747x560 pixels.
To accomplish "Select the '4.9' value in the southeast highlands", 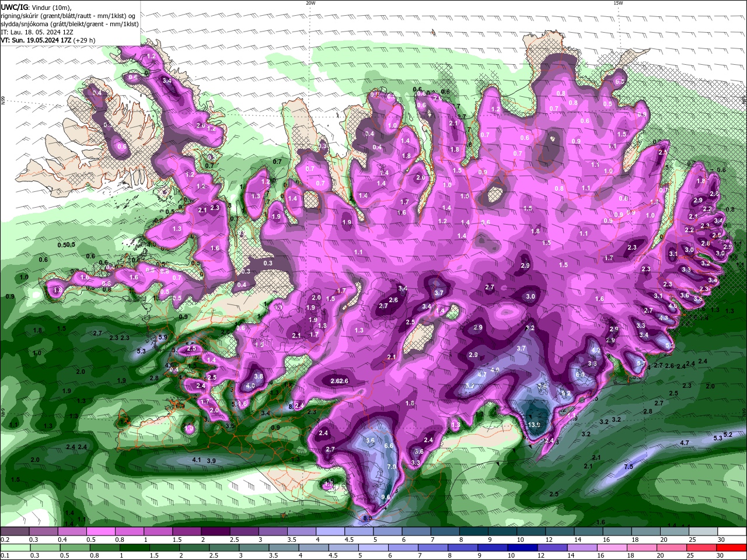I will 495,370.
